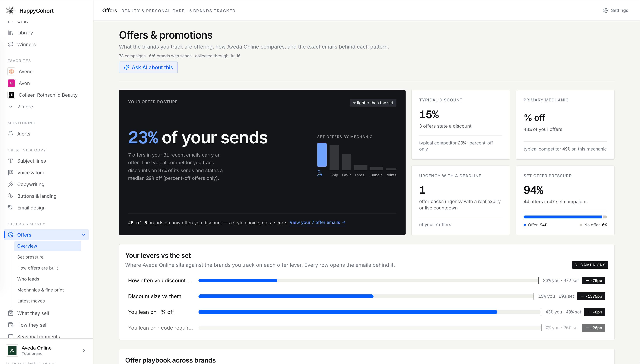Open the Library books icon
This screenshot has height=364, width=640.
pos(10,33)
